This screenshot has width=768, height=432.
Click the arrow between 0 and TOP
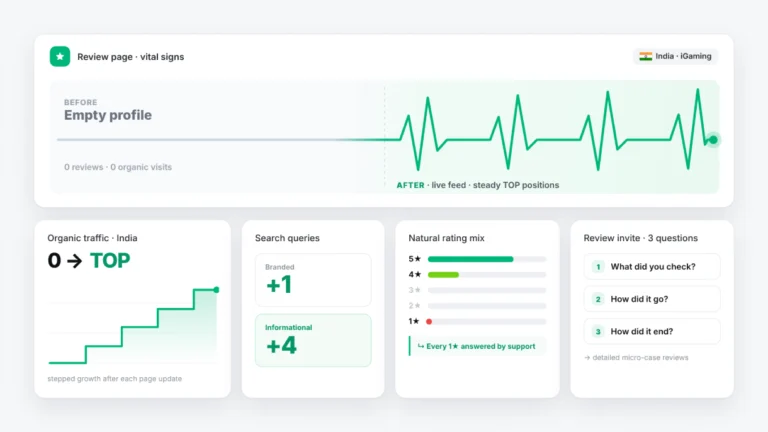tap(74, 261)
